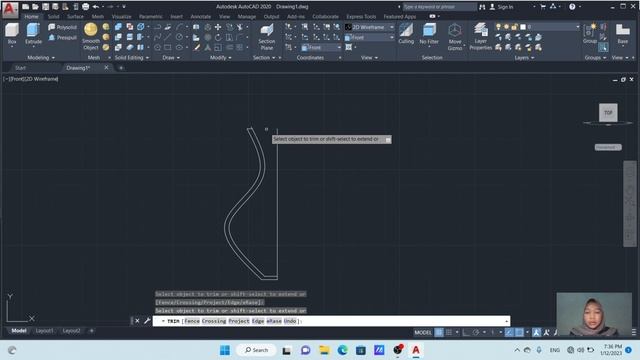Open the Express Tools ribbon tab
The height and width of the screenshot is (360, 640).
coord(361,17)
